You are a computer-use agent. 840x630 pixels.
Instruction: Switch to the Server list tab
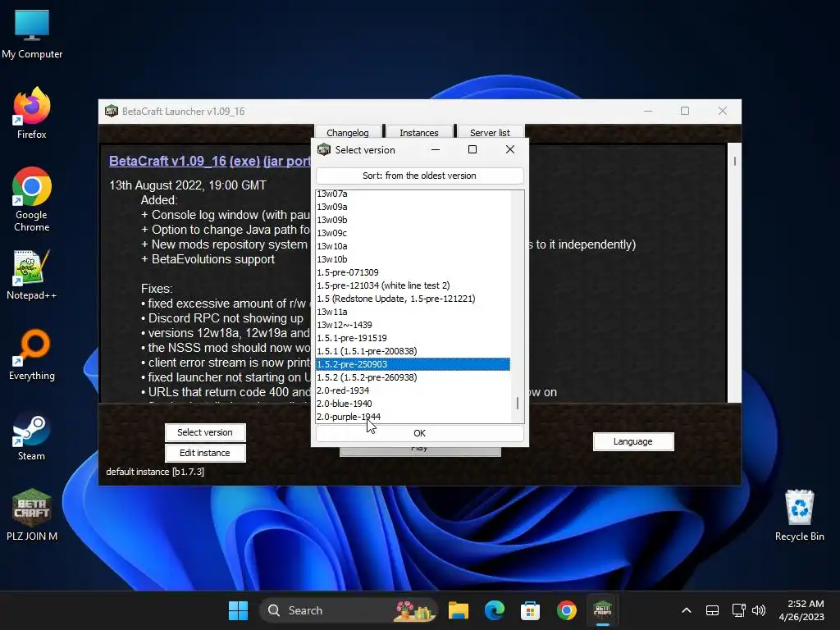click(x=490, y=132)
